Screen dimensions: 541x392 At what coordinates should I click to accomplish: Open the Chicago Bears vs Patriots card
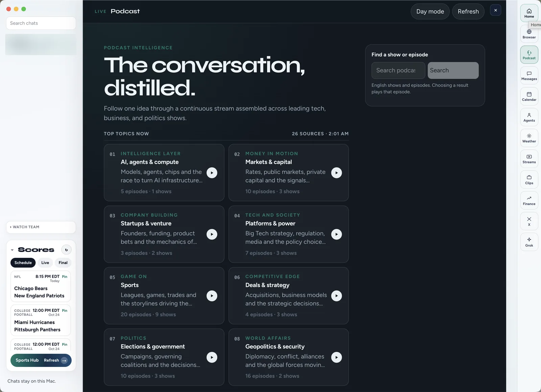pos(41,286)
